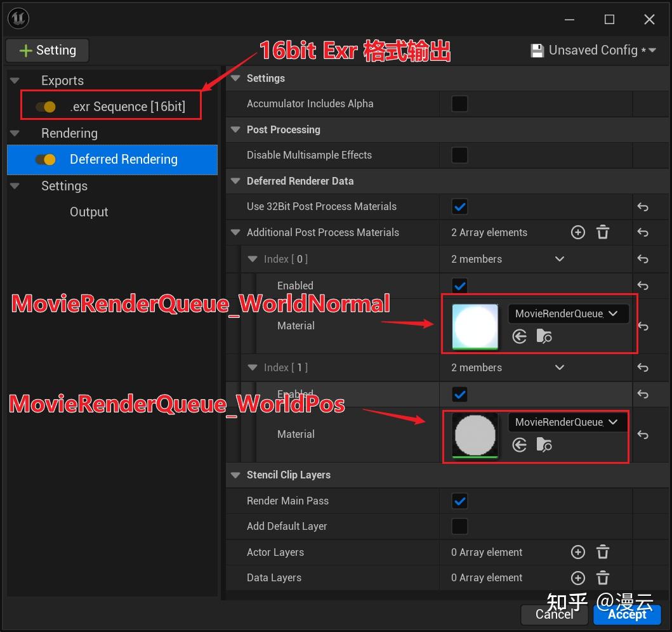
Task: Click the use-selected-asset arrow for WorldPos material
Action: coord(519,445)
